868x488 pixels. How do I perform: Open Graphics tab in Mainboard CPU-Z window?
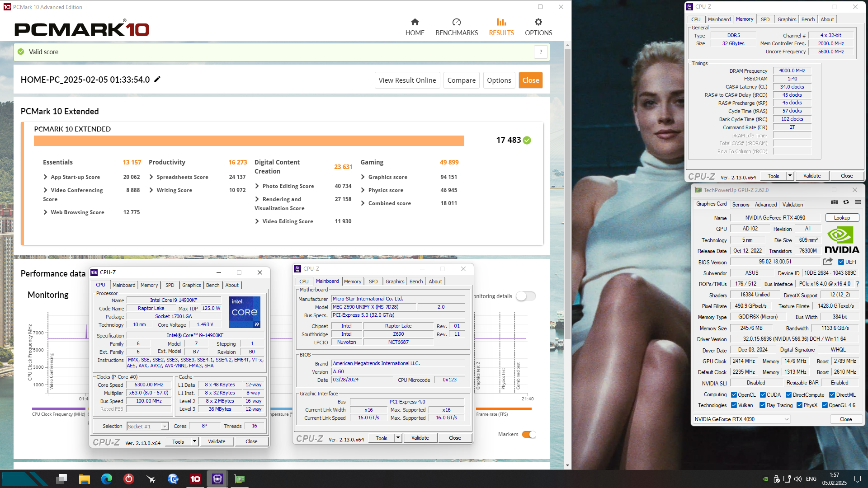tap(395, 282)
